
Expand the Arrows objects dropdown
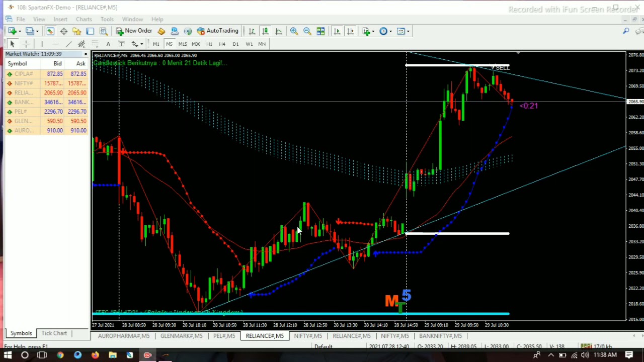[141, 44]
